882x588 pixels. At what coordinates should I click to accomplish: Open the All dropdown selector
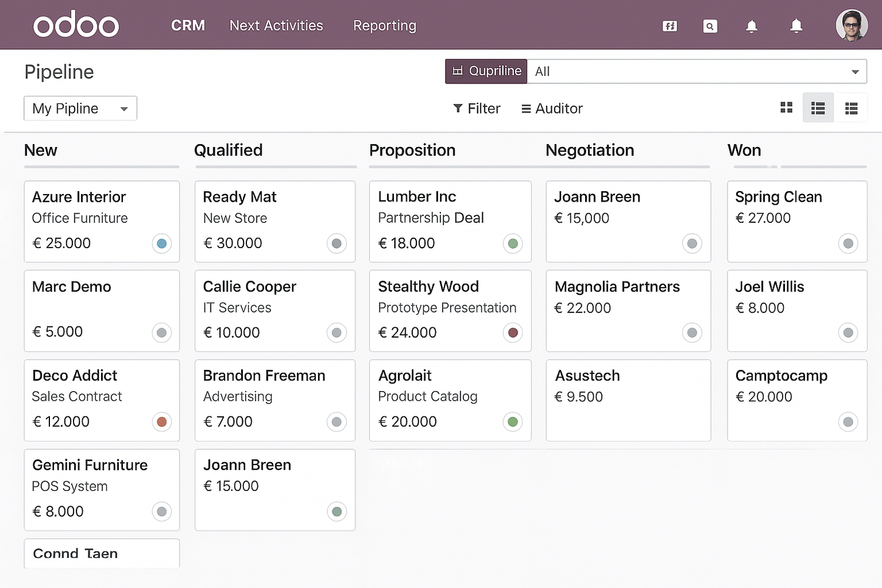click(697, 71)
